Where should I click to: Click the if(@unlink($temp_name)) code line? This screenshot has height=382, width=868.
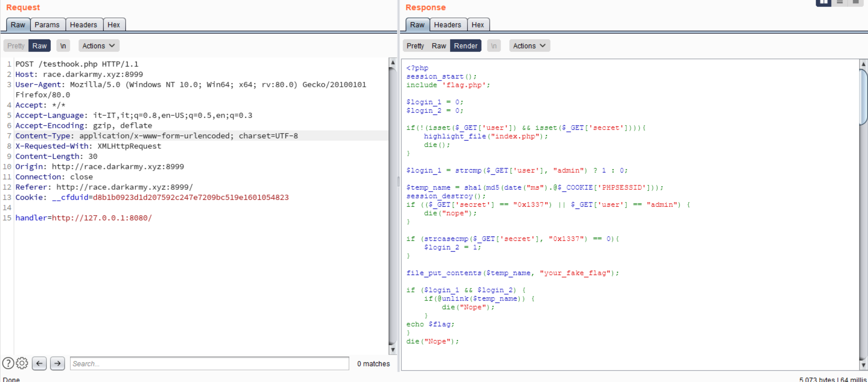coord(479,298)
